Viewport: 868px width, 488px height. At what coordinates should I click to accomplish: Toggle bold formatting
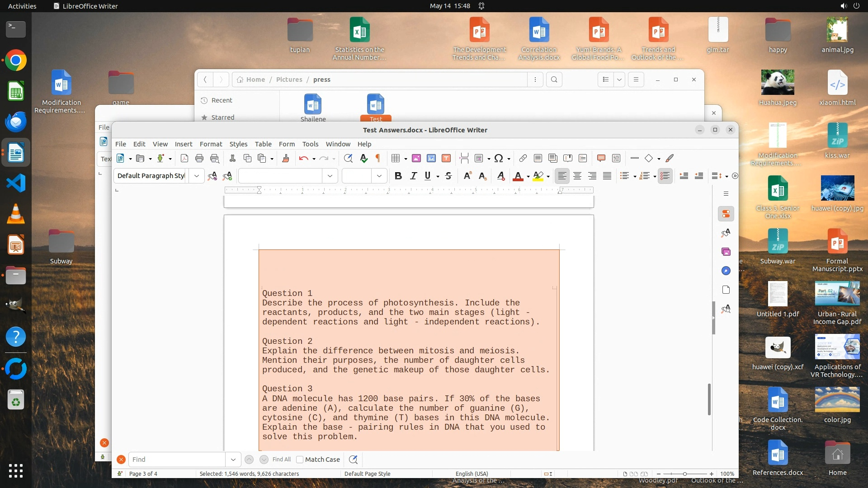(x=398, y=176)
